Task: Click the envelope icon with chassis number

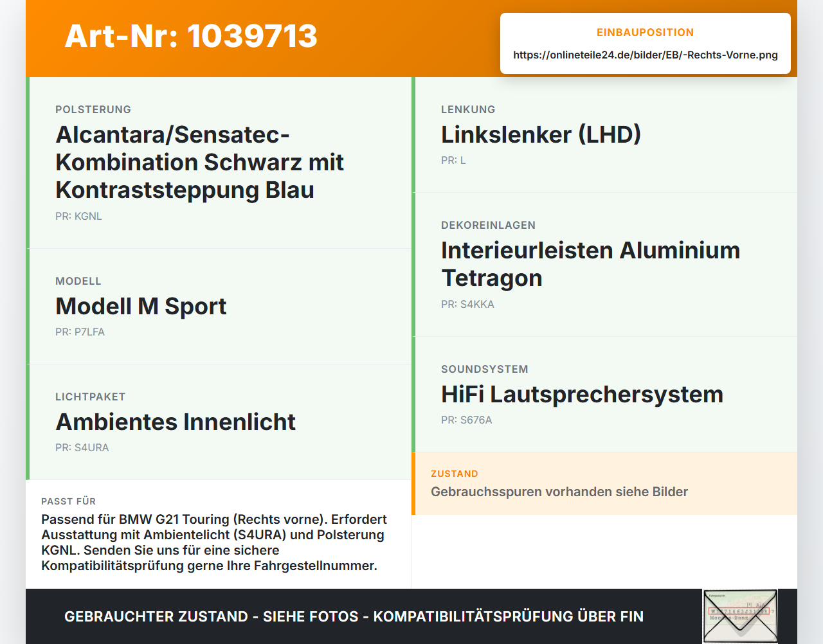Action: pos(740,616)
